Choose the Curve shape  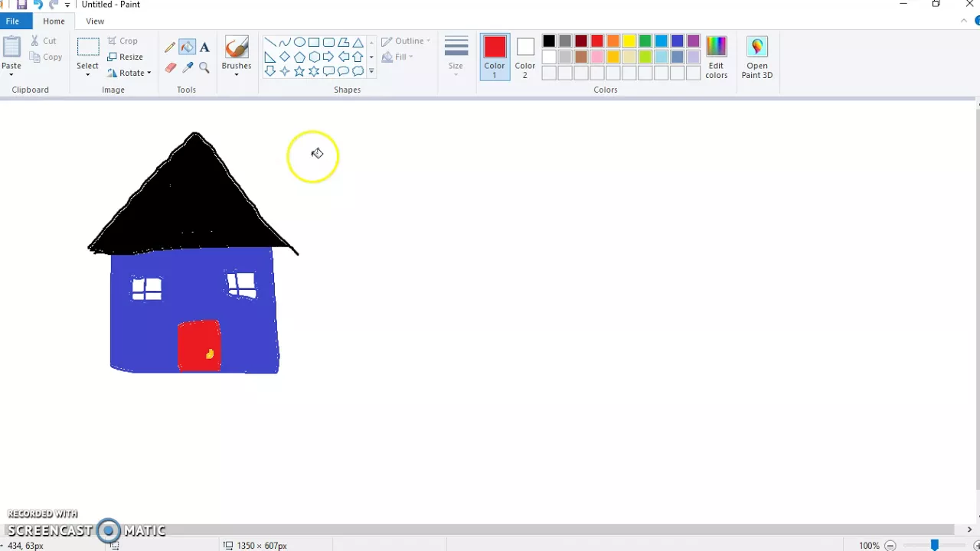click(285, 42)
